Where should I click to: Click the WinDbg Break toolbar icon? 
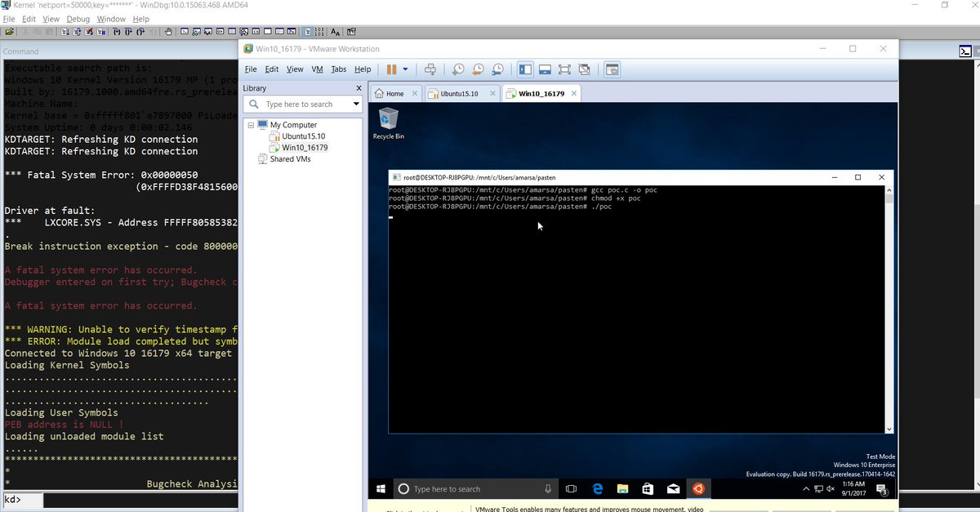pos(100,32)
